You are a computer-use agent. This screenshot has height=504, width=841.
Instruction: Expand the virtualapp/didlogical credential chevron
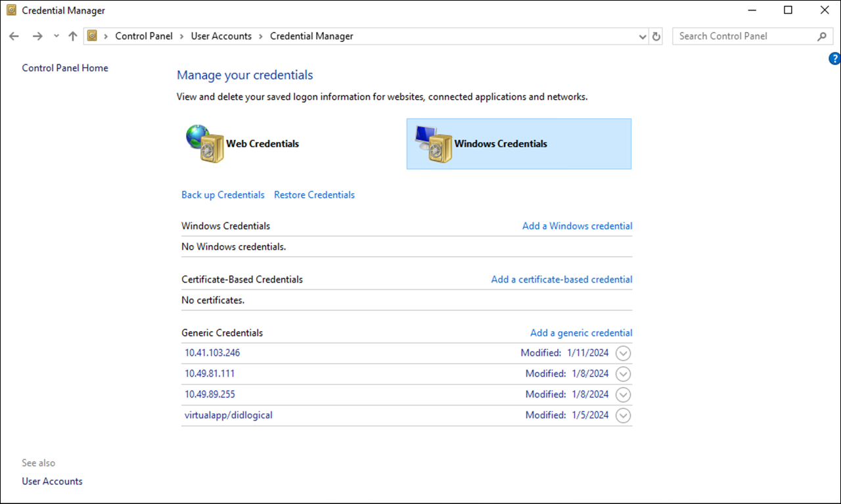pyautogui.click(x=623, y=415)
